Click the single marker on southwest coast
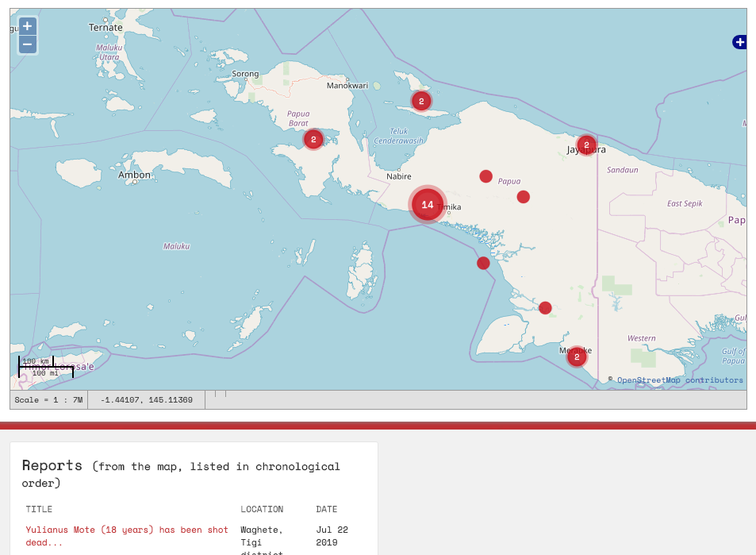756x555 pixels. click(x=483, y=263)
